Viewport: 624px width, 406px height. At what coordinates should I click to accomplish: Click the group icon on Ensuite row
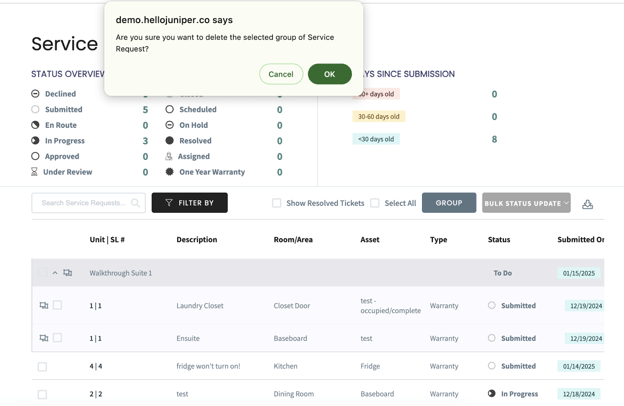(44, 338)
